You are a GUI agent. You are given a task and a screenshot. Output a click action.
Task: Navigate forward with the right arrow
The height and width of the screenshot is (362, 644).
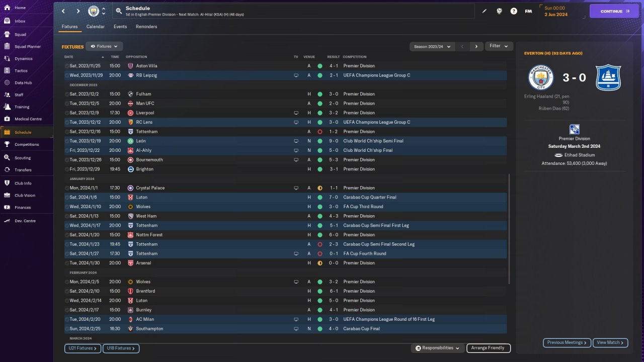point(78,11)
